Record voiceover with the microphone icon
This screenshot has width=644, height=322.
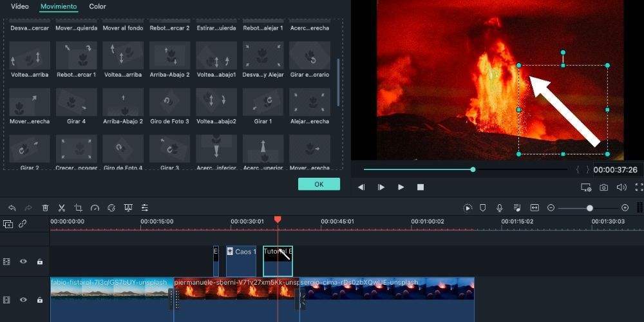pyautogui.click(x=500, y=208)
